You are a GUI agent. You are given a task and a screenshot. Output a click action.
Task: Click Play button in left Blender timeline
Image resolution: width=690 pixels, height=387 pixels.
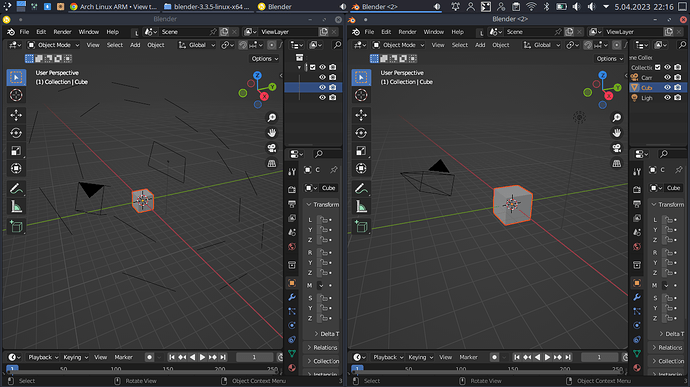coord(202,357)
